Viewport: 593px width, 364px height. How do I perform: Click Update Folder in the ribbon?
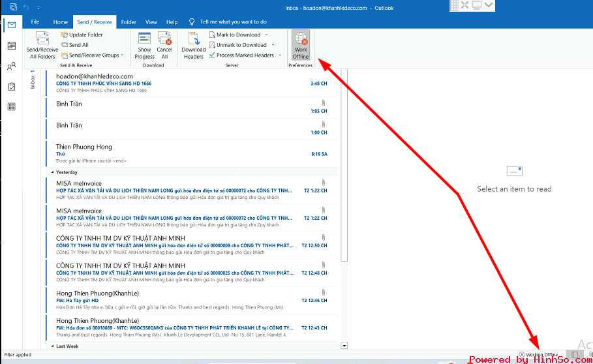pyautogui.click(x=82, y=35)
